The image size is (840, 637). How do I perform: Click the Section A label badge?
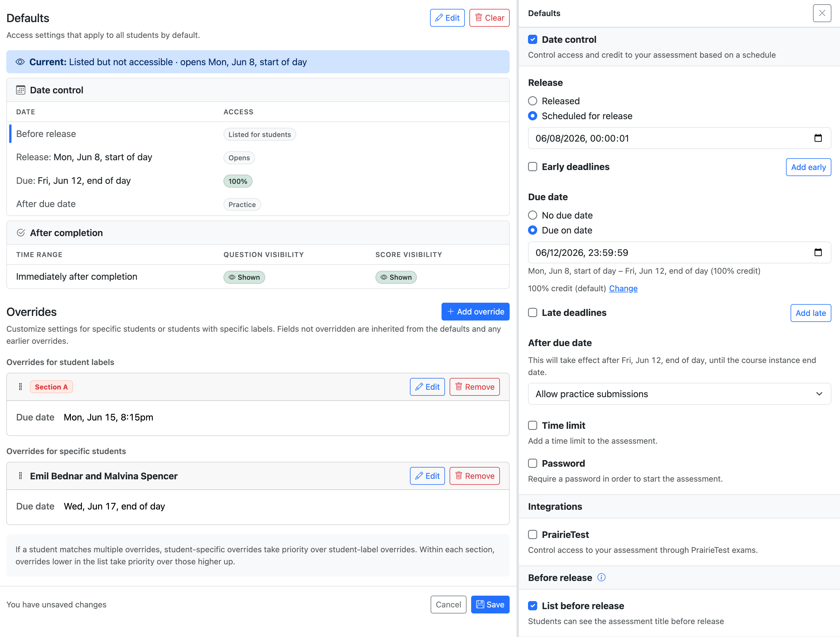pyautogui.click(x=51, y=387)
